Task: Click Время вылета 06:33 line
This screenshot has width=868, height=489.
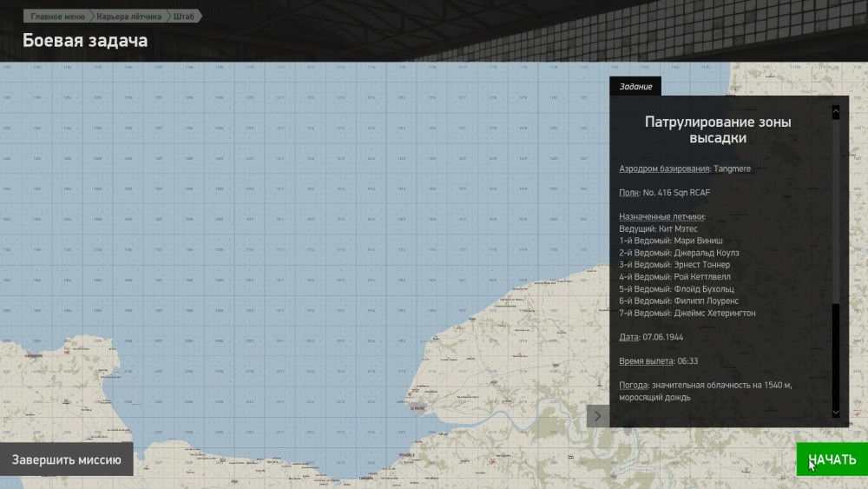Action: pos(658,361)
